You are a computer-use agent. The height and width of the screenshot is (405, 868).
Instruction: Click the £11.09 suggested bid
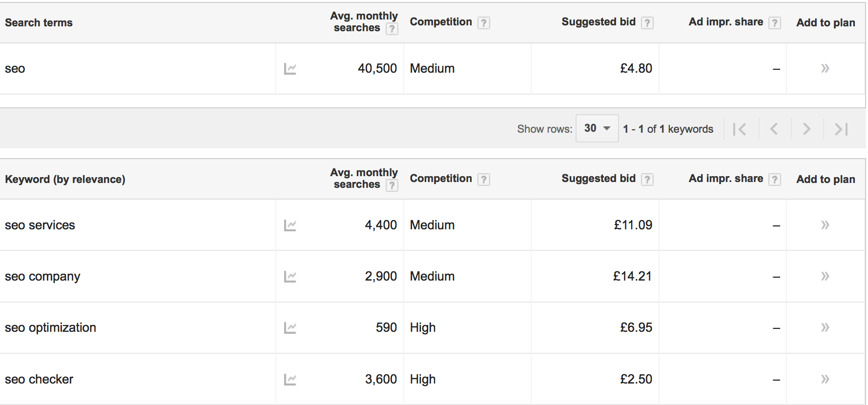click(633, 225)
